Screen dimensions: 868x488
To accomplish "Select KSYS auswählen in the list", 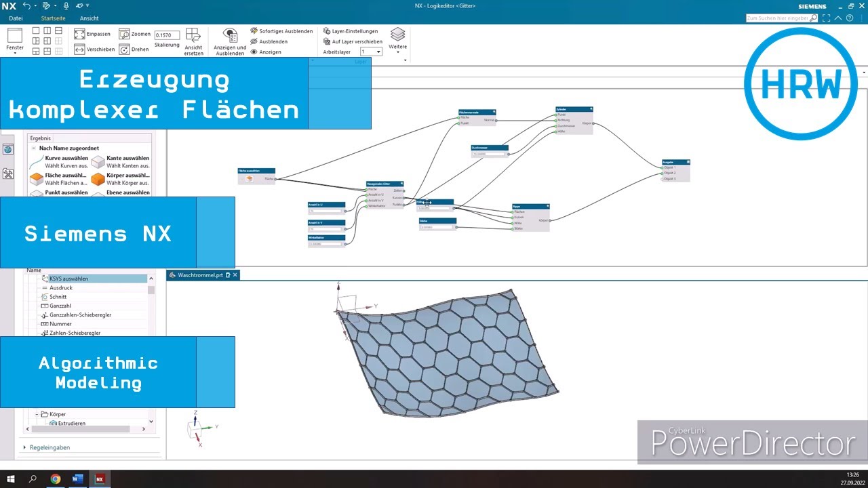I will tap(94, 279).
